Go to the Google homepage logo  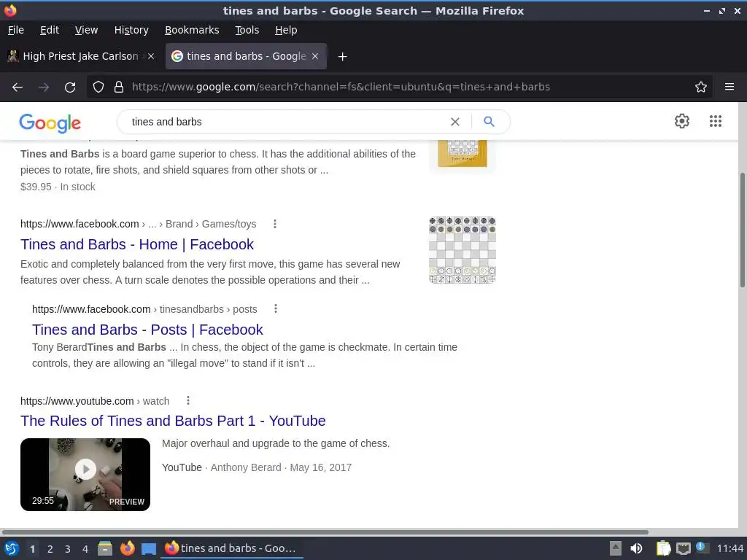50,122
